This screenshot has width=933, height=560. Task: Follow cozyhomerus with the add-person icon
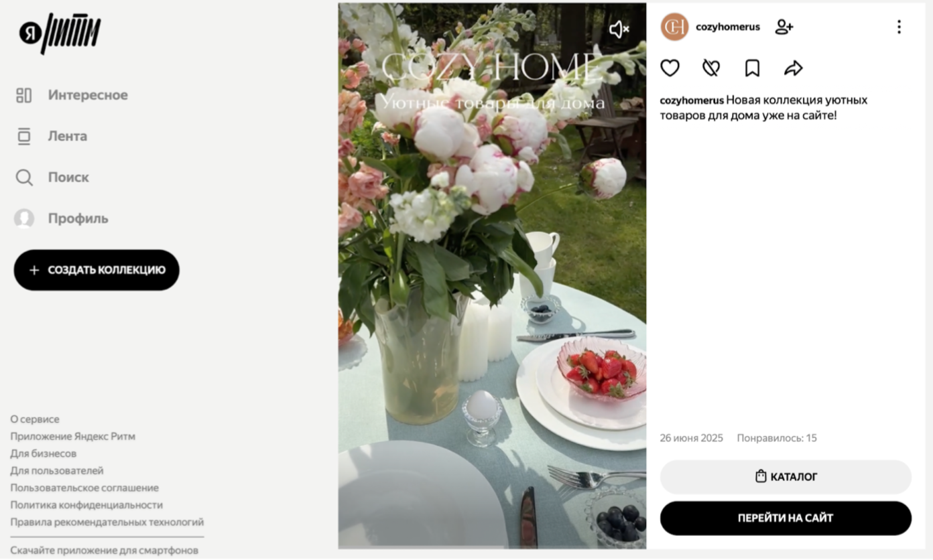tap(784, 27)
